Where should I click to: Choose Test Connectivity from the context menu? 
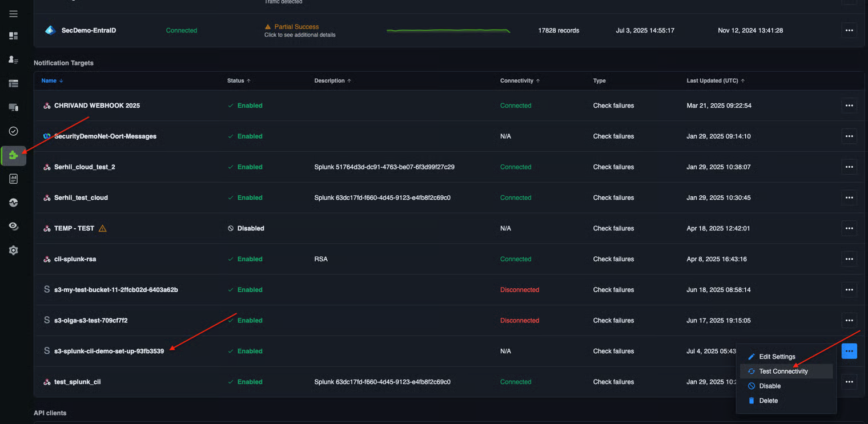pos(783,371)
